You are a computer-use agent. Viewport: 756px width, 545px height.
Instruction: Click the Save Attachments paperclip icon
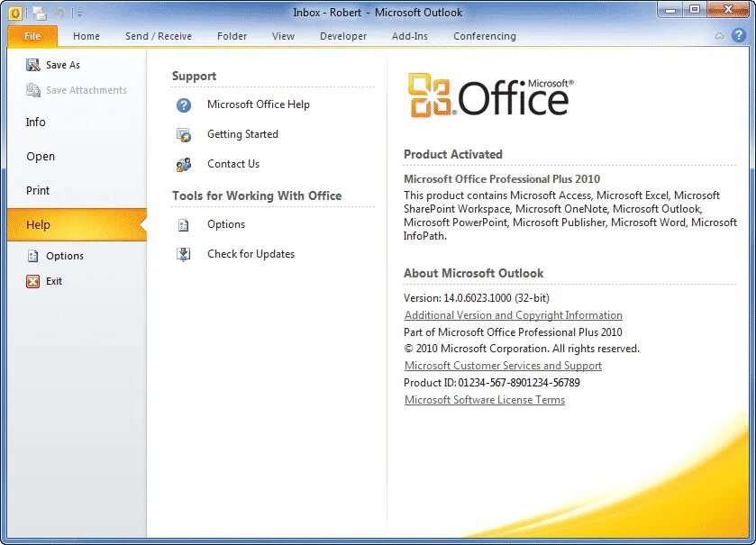click(32, 89)
